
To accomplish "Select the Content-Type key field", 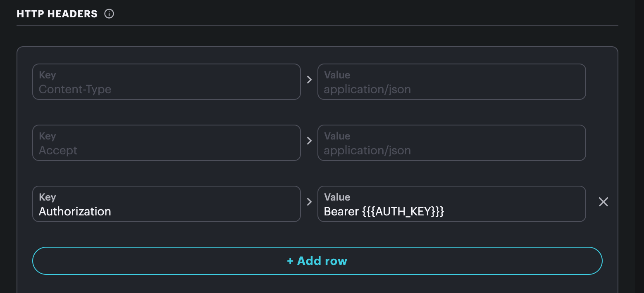I will 167,82.
